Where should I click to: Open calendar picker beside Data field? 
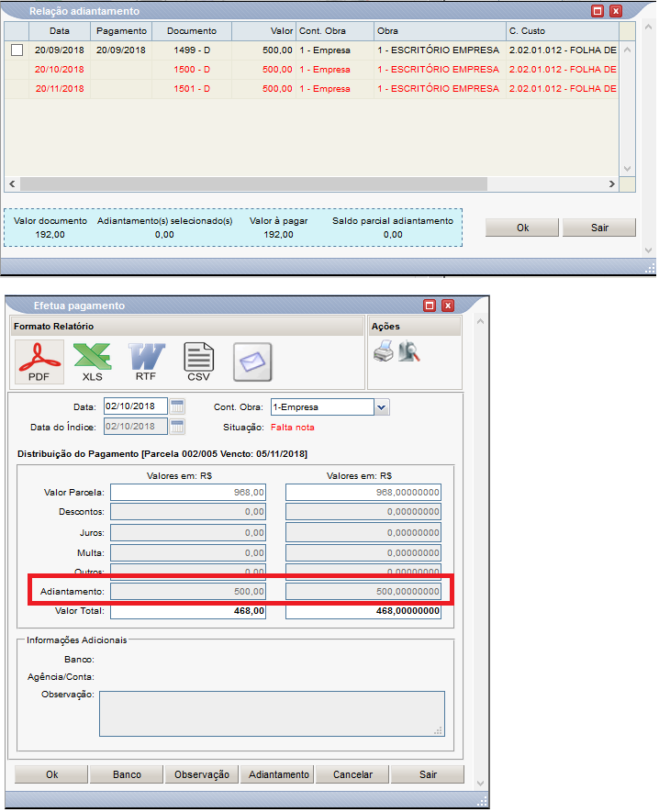(x=177, y=406)
